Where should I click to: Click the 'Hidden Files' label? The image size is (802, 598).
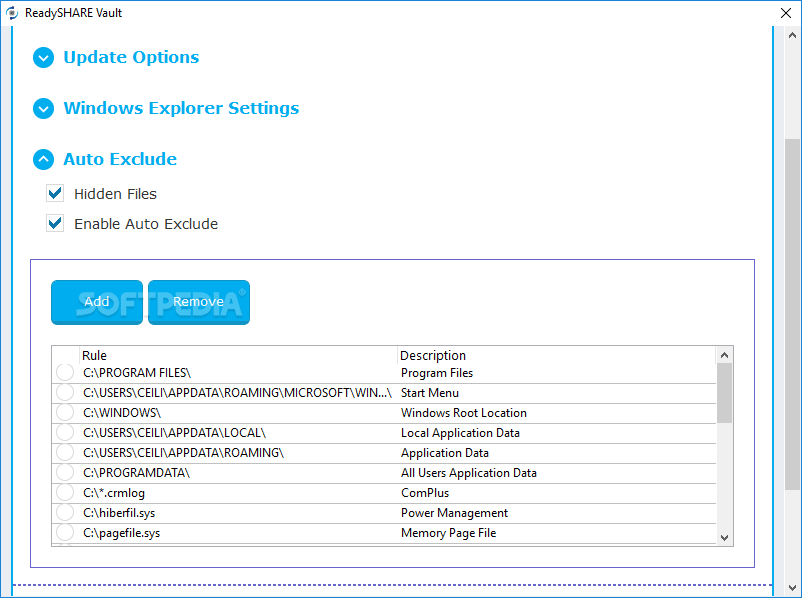tap(116, 194)
